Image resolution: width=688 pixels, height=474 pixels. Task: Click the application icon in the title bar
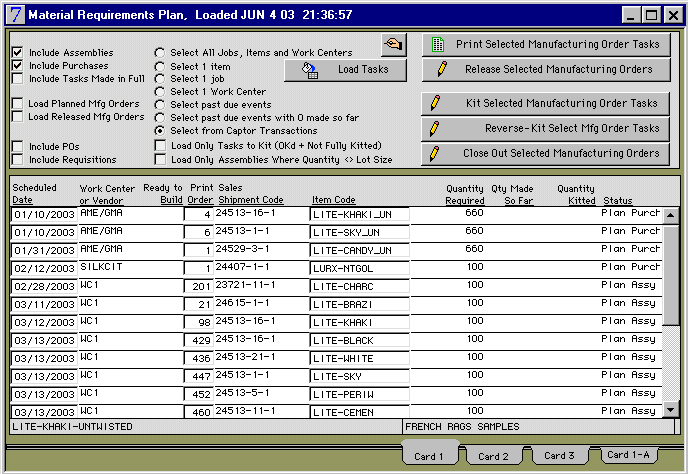click(13, 15)
